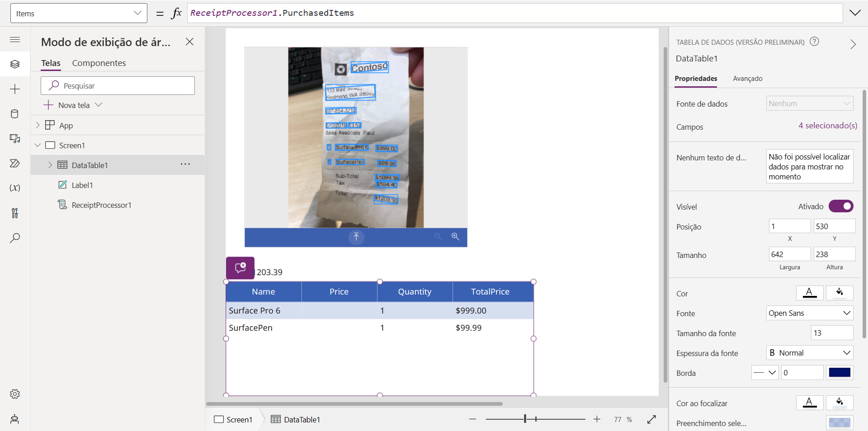Open the Virtual agent icon
This screenshot has width=868, height=431.
(15, 419)
